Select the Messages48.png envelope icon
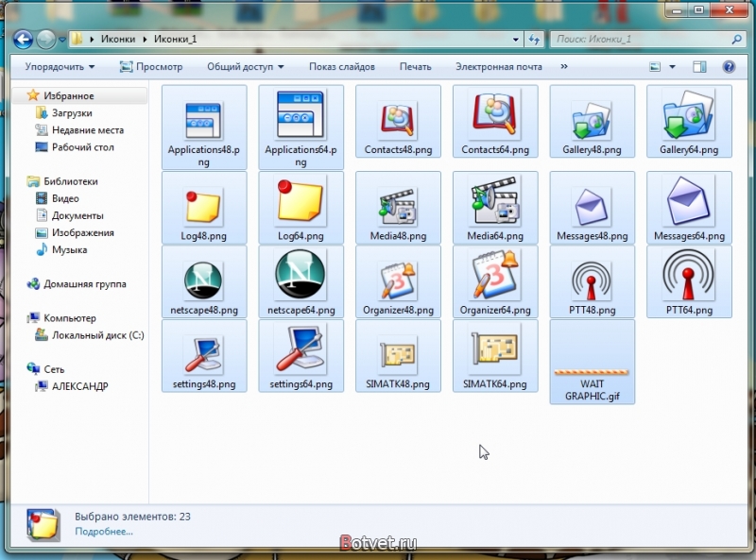 click(592, 207)
